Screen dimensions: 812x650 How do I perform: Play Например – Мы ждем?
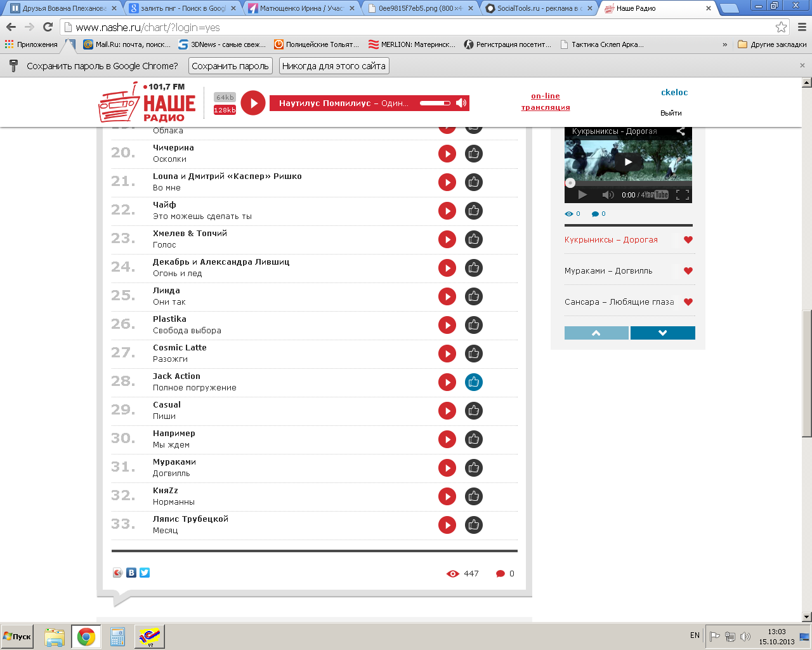[447, 439]
